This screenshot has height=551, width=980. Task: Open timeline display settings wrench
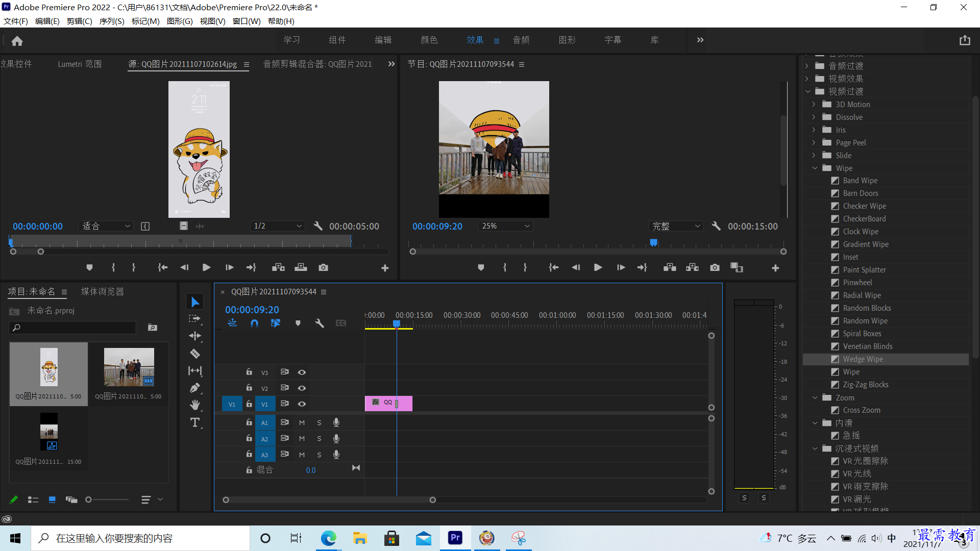(x=320, y=323)
